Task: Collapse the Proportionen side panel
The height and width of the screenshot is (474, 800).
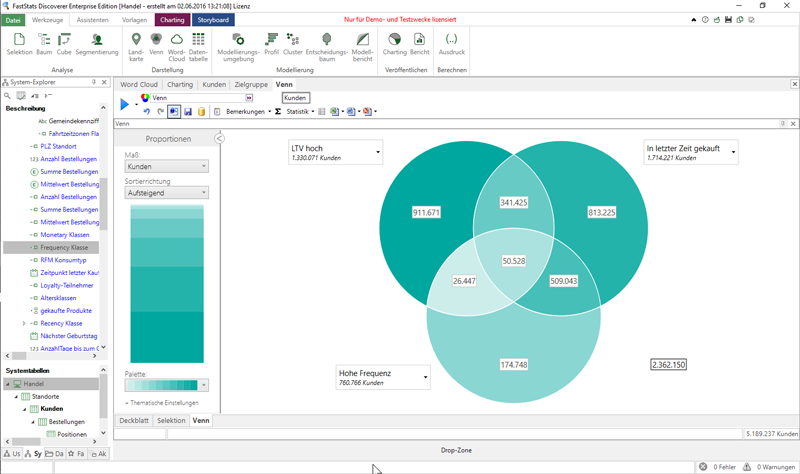Action: (x=220, y=139)
